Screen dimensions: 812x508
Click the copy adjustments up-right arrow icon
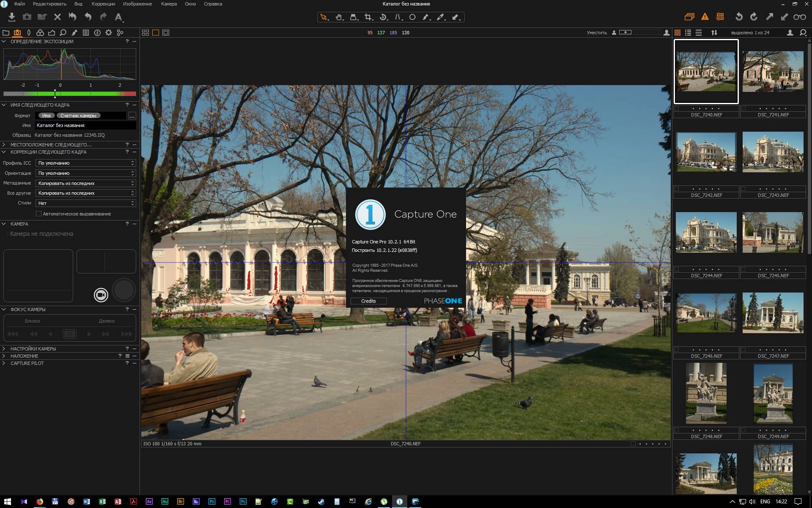tap(769, 17)
